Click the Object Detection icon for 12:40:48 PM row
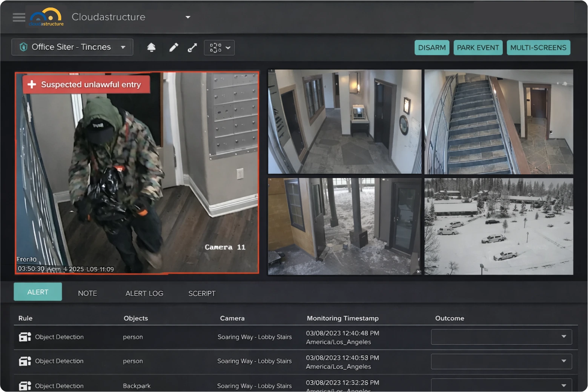The height and width of the screenshot is (392, 588). click(25, 337)
